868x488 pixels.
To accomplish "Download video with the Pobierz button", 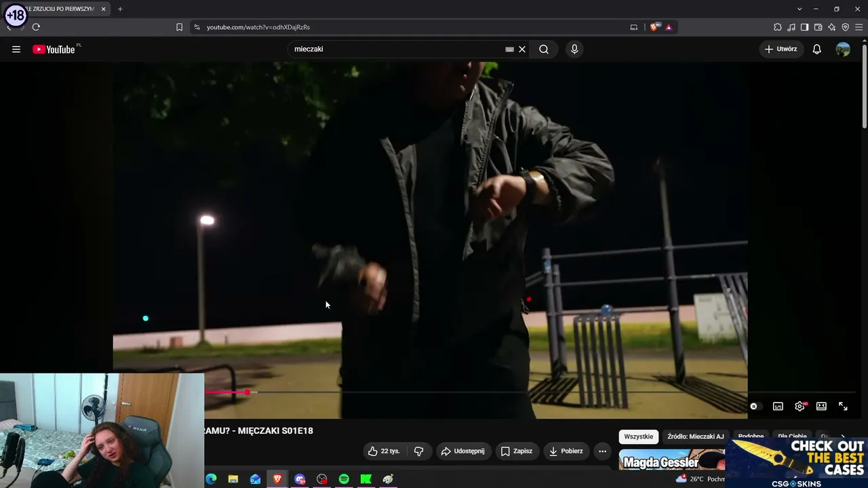I will click(566, 451).
